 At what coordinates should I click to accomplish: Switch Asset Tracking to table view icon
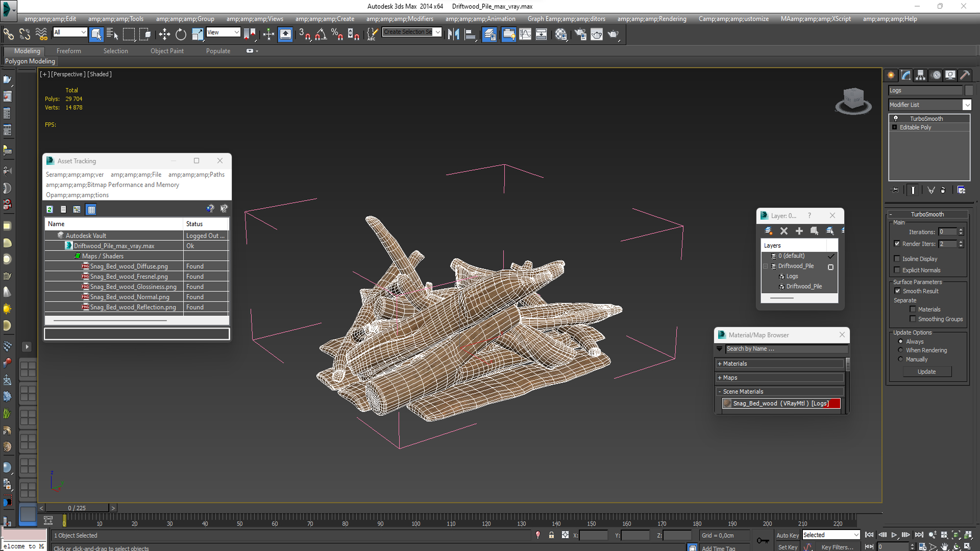[91, 209]
